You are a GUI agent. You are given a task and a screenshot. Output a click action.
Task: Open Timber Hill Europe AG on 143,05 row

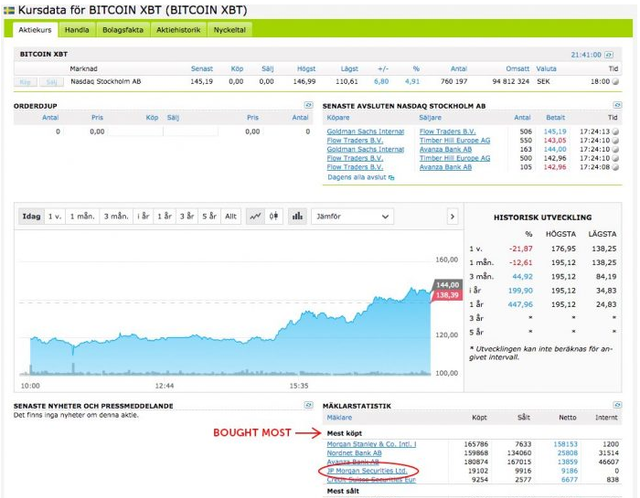click(x=455, y=140)
